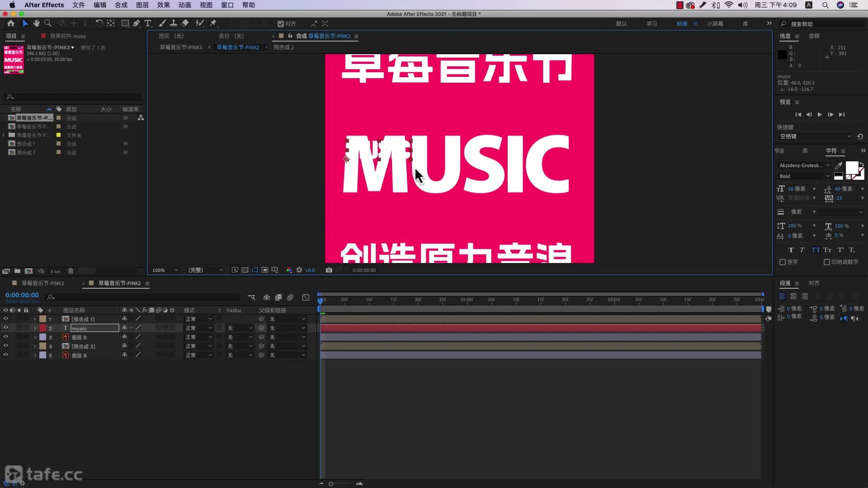Take a snapshot with camera icon

329,270
